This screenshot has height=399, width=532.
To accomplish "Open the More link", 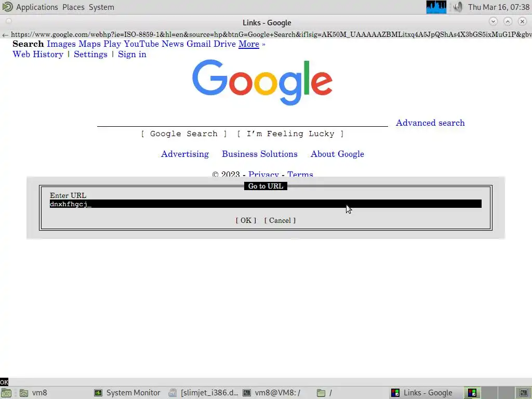I will (249, 44).
